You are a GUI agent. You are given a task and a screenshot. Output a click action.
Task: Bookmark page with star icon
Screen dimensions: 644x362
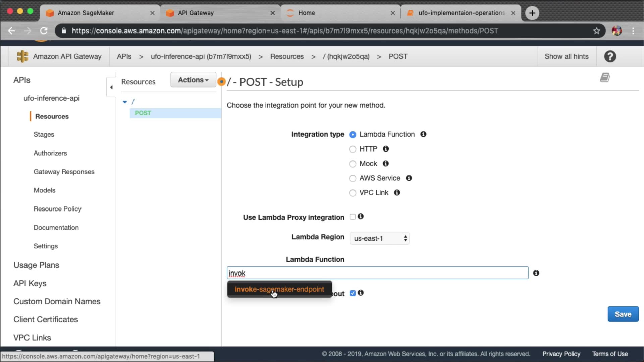point(596,31)
